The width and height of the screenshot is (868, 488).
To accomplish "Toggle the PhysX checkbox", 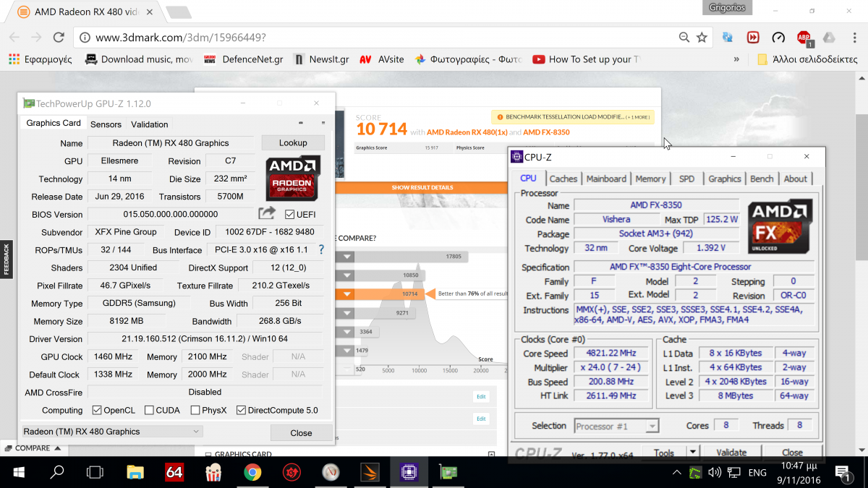I will pos(195,410).
